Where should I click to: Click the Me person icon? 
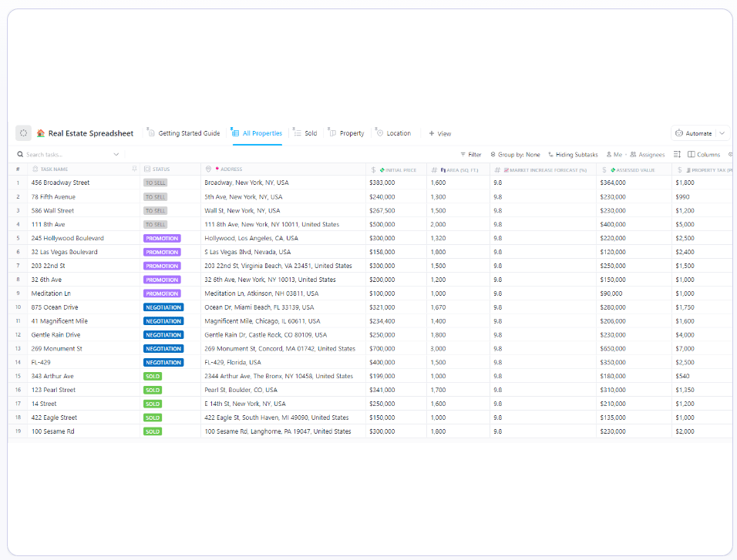click(x=609, y=154)
